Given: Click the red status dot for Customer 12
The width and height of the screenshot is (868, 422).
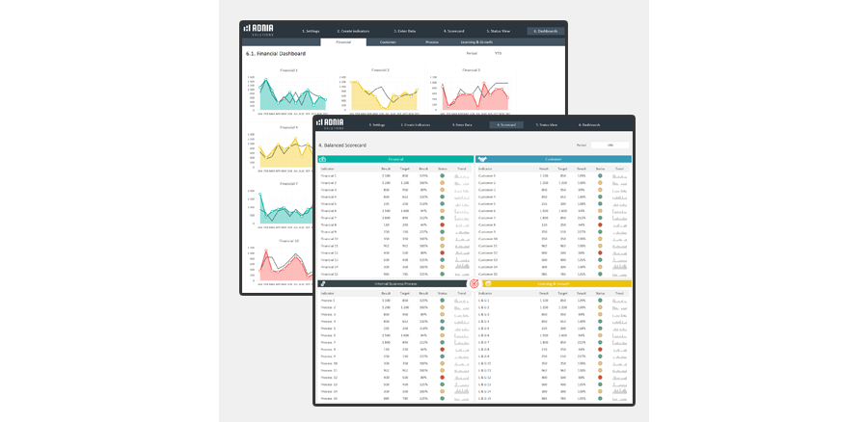Looking at the screenshot, I should pyautogui.click(x=599, y=252).
